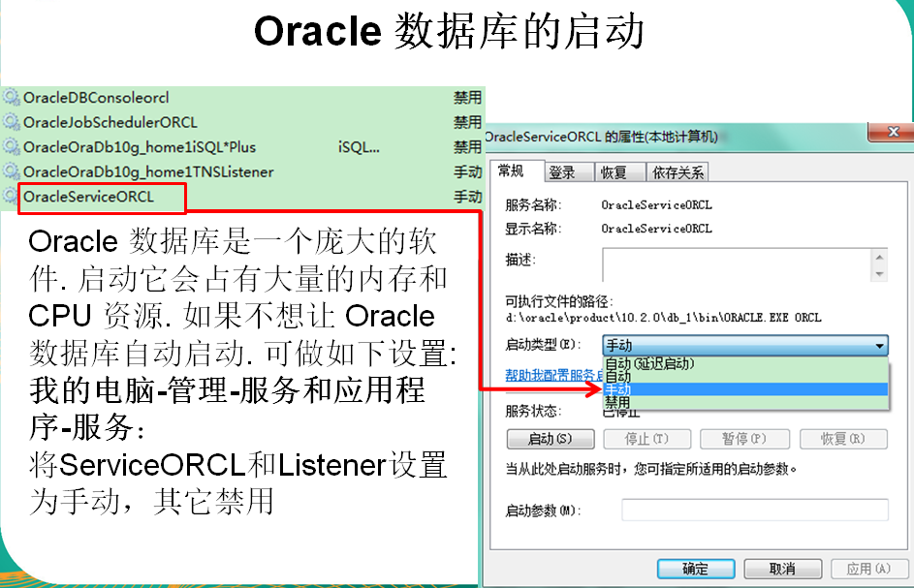Click gear icon beside OracleJobSchedulerORCL service

pos(12,122)
